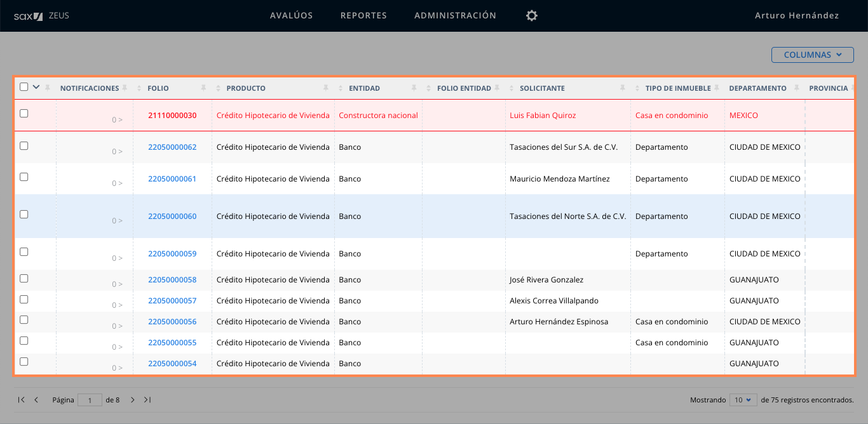Image resolution: width=868 pixels, height=424 pixels.
Task: Open the Arturo Hernández user menu
Action: (x=797, y=15)
